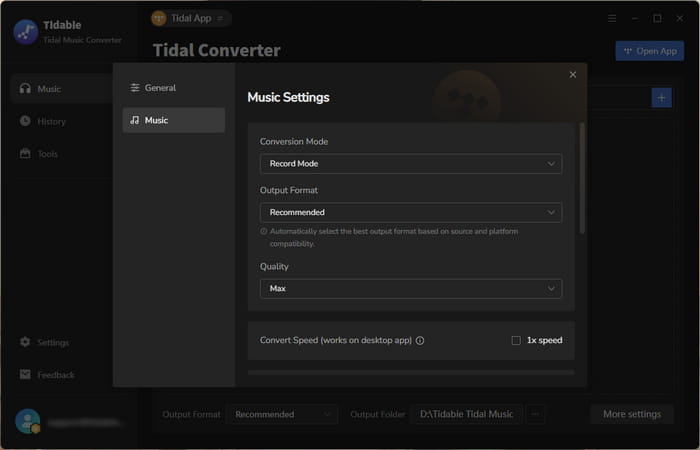The width and height of the screenshot is (700, 450).
Task: Click the toolbox icon beside Tools
Action: point(25,154)
